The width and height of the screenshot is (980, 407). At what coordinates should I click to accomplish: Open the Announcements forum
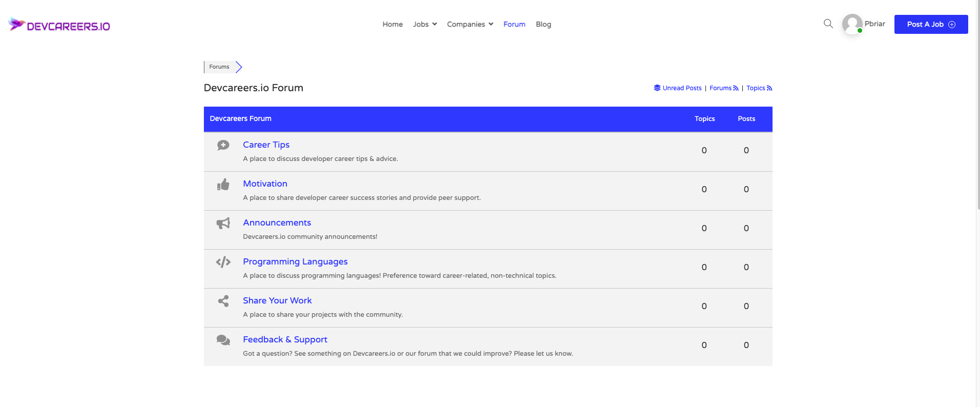click(277, 222)
